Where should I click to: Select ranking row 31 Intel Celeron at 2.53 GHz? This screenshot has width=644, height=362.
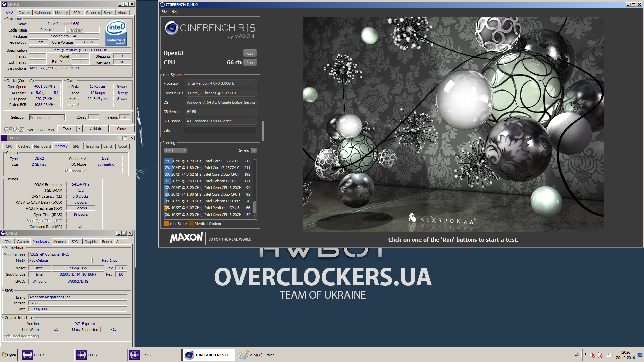tap(208, 181)
